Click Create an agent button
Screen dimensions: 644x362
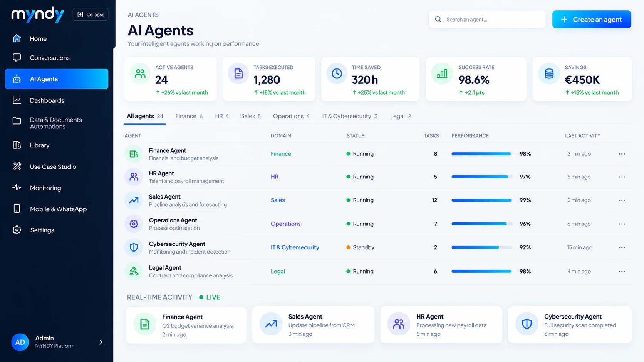coord(592,19)
